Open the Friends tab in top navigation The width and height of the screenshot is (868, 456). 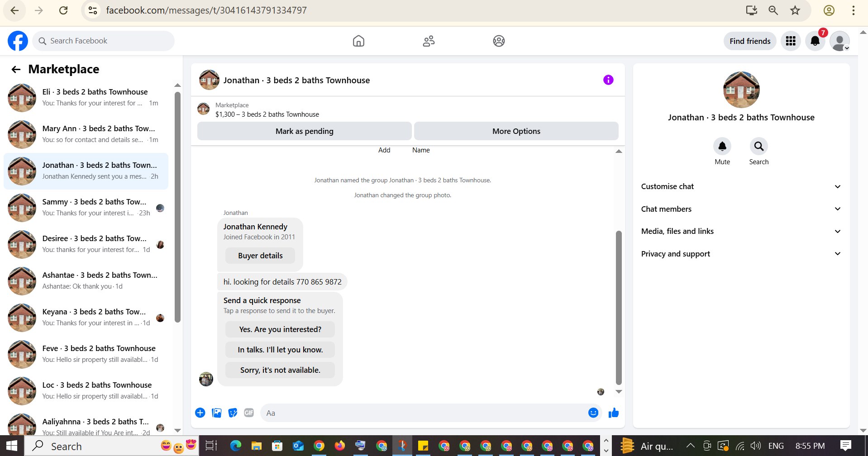[429, 41]
